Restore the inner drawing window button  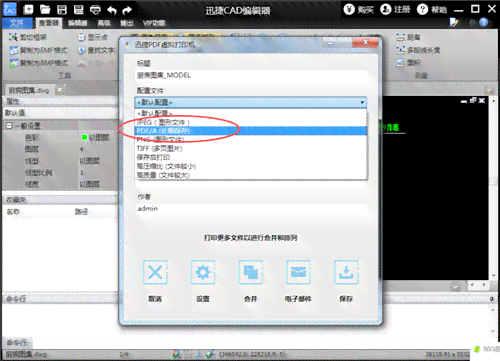tap(473, 100)
